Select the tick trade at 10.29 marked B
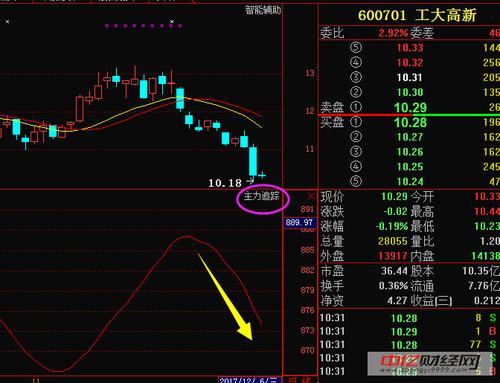Image resolution: width=500 pixels, height=383 pixels. (x=409, y=331)
